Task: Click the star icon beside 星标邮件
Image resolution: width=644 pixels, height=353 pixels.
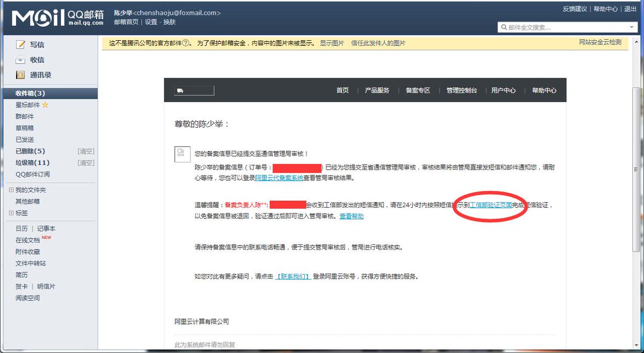Action: (45, 105)
